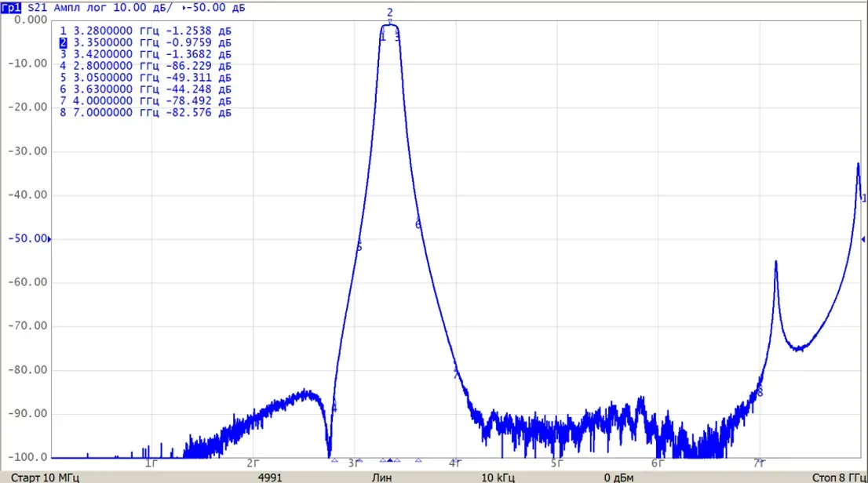Click marker 6 label on the falling slope
Screen dimensions: 868x483
click(x=418, y=224)
